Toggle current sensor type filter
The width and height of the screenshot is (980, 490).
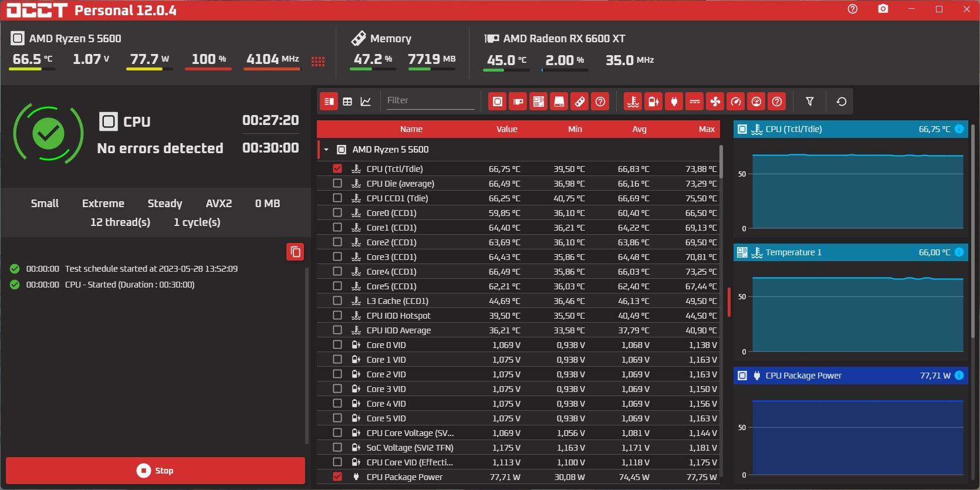click(695, 102)
